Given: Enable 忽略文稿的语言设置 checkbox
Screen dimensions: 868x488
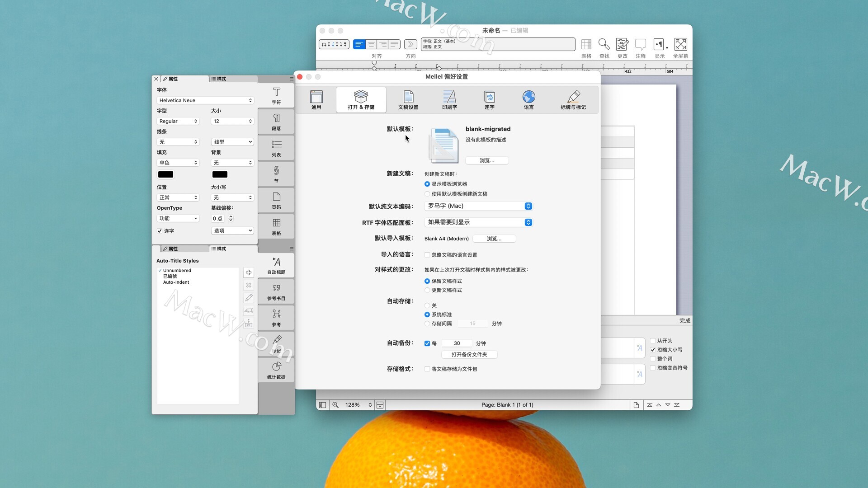Looking at the screenshot, I should coord(427,255).
